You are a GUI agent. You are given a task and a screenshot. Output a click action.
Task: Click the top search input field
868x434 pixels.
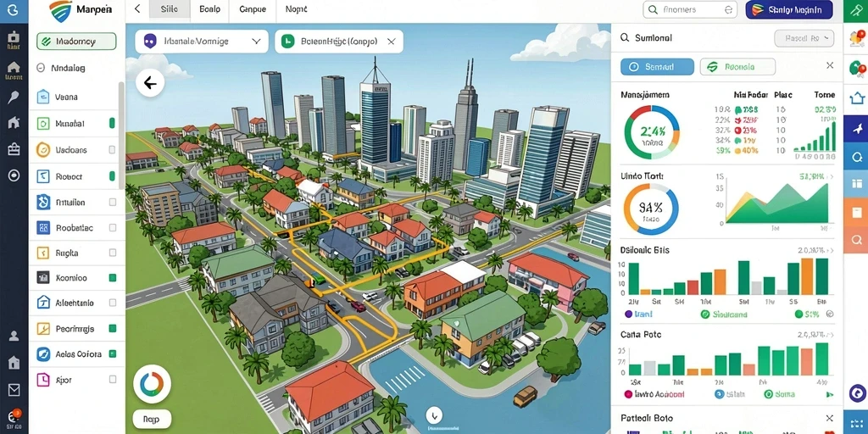click(690, 9)
